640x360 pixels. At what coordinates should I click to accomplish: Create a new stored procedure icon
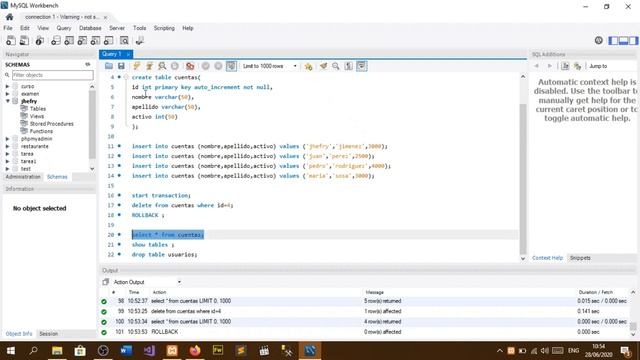tap(96, 40)
